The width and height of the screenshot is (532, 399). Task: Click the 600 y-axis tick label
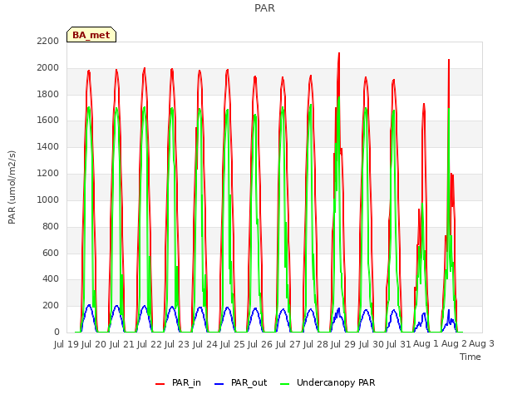coord(51,253)
